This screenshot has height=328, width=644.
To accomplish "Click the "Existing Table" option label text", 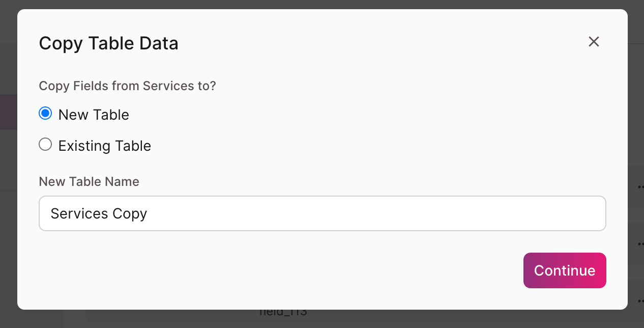I will [x=105, y=146].
